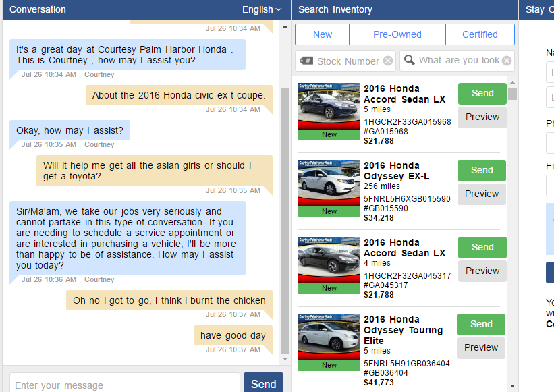
Task: Click the stock tag icon
Action: 306,61
